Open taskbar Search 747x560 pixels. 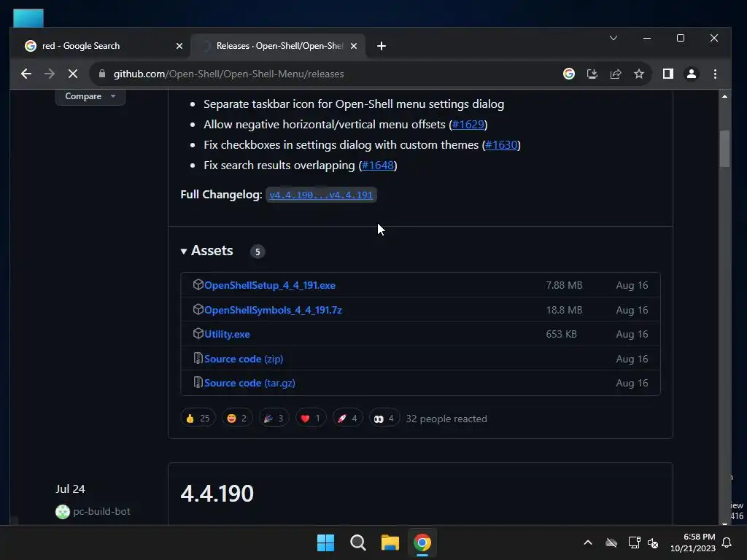pos(357,542)
